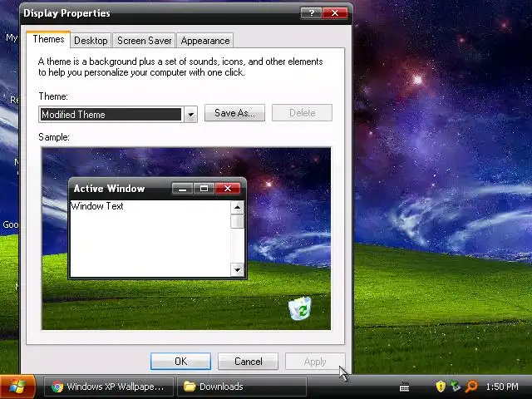The width and height of the screenshot is (532, 399).
Task: Switch to Windows XP Wallpaper Chrome taskbar item
Action: [x=109, y=387]
